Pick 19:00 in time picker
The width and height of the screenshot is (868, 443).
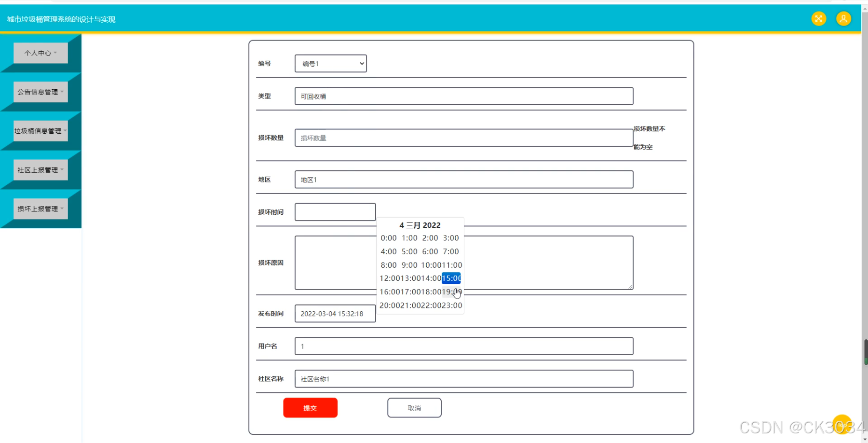(x=452, y=292)
